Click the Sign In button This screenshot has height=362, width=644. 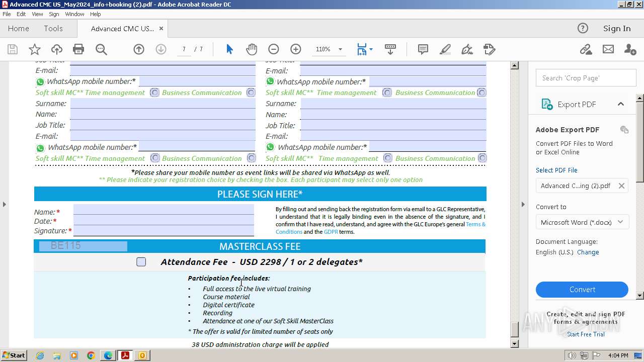pos(617,29)
